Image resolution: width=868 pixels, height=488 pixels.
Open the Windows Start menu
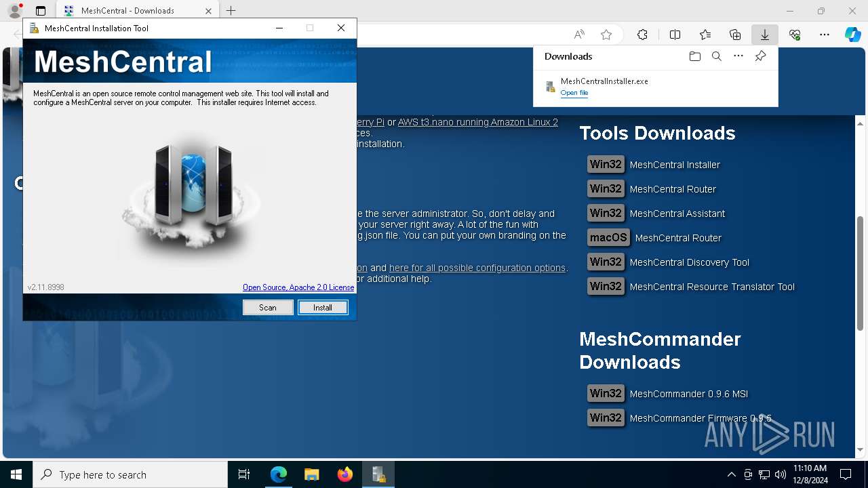coord(16,474)
